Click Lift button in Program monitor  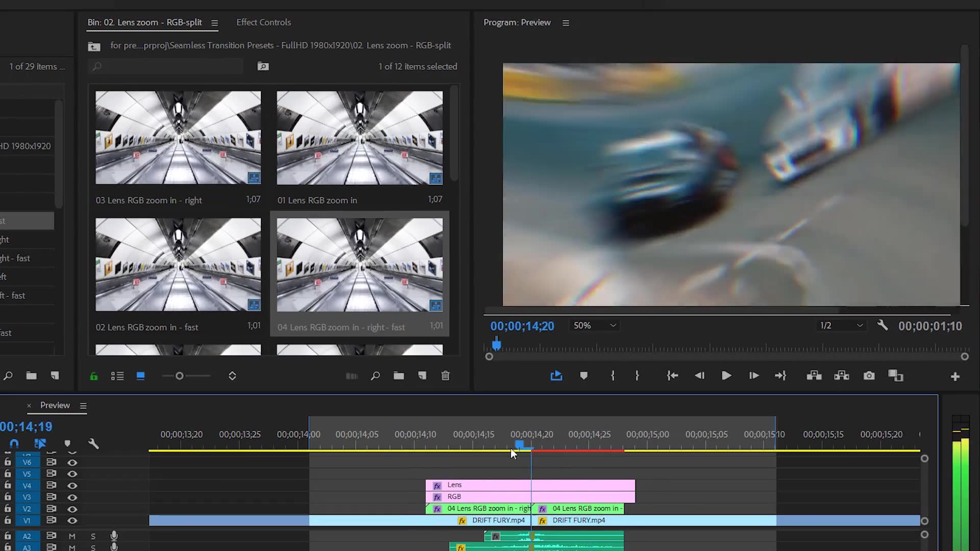814,376
